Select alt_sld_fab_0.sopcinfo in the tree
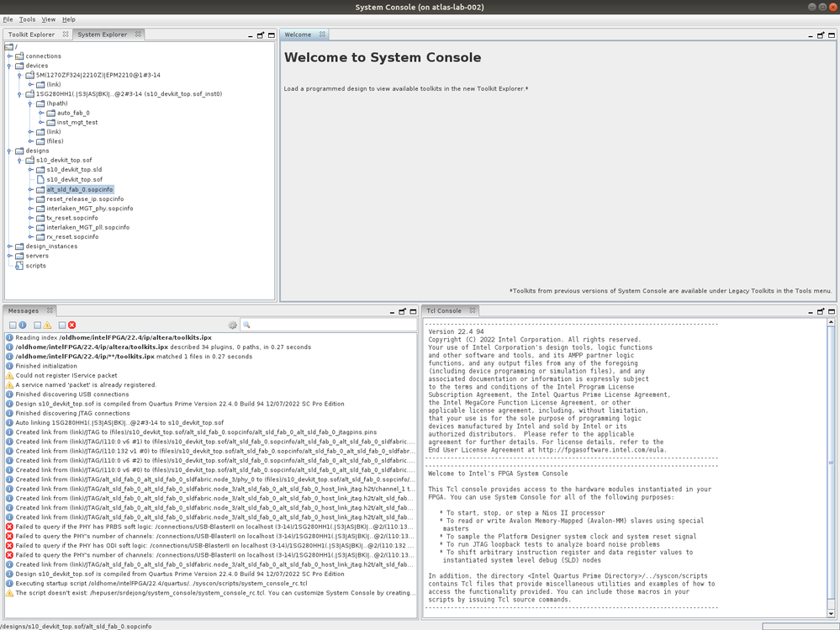 [x=80, y=189]
